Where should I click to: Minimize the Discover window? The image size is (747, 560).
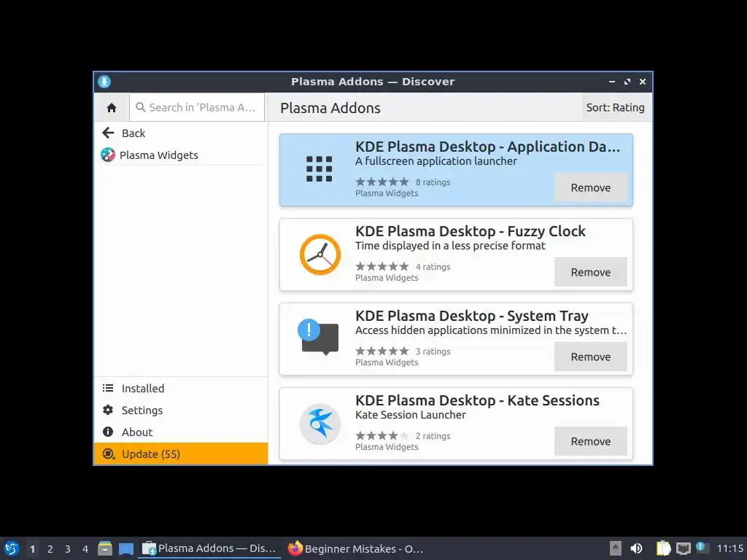point(612,82)
